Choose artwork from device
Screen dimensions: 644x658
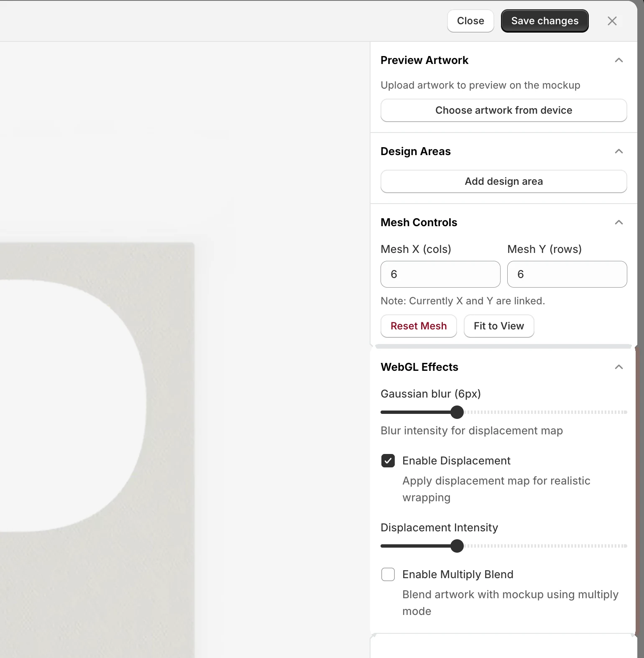click(503, 110)
